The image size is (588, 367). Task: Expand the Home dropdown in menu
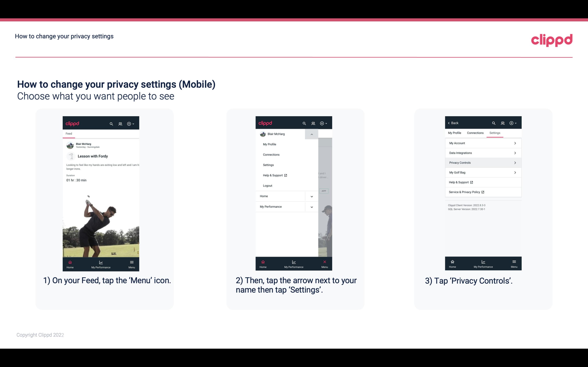pyautogui.click(x=311, y=196)
